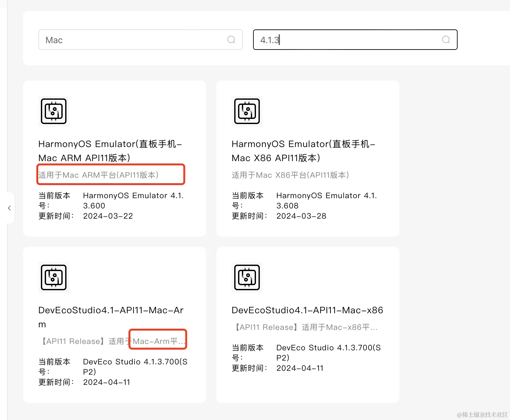Click description 适用于Mac ARM平台(API11版本)
This screenshot has height=420, width=510.
pos(99,175)
